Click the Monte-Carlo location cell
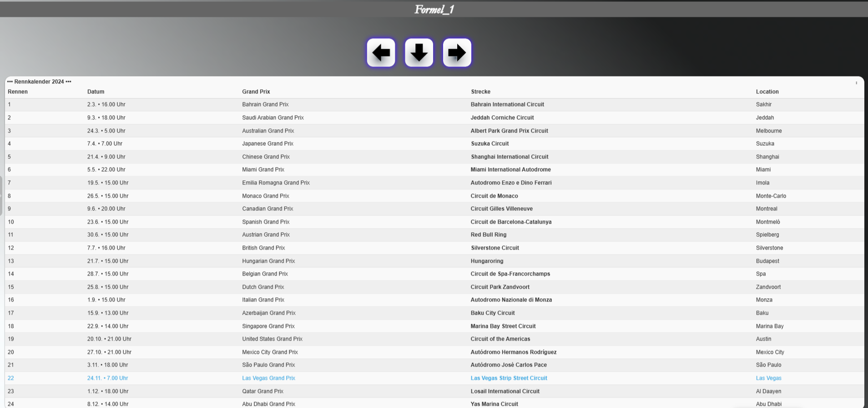 (x=771, y=196)
